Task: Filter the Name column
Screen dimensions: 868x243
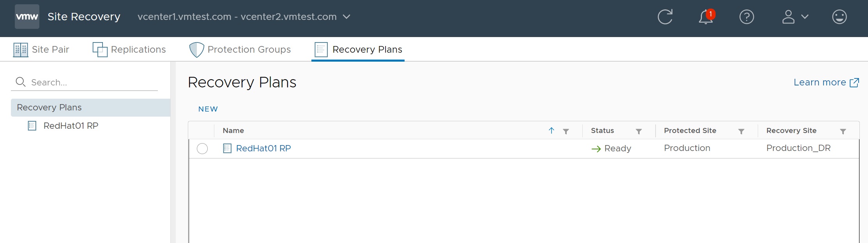Action: (566, 131)
